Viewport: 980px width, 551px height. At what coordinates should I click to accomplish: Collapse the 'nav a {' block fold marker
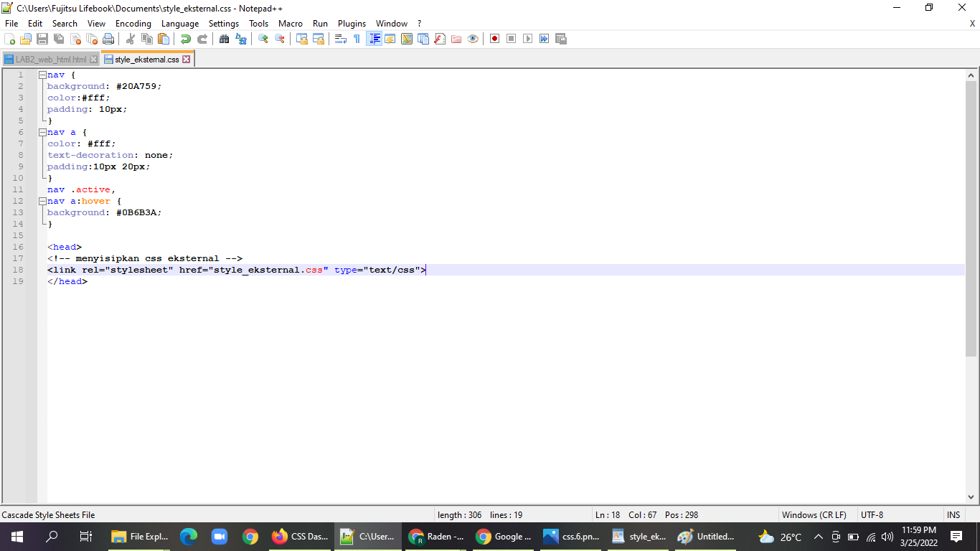pos(42,132)
